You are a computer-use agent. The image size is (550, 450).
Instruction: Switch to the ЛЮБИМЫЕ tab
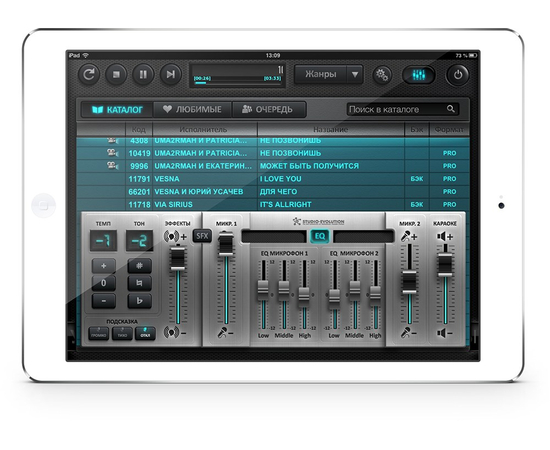(192, 109)
